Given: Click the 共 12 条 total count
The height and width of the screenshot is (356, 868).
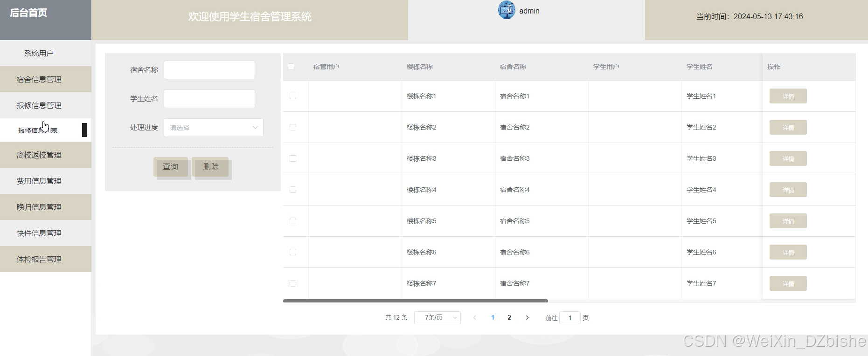Looking at the screenshot, I should click(x=396, y=318).
